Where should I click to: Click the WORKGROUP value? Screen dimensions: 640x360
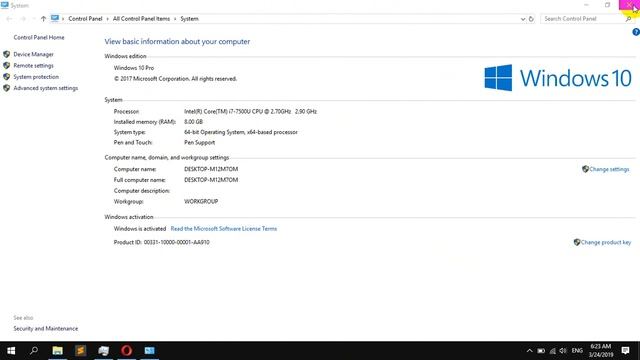pos(201,202)
